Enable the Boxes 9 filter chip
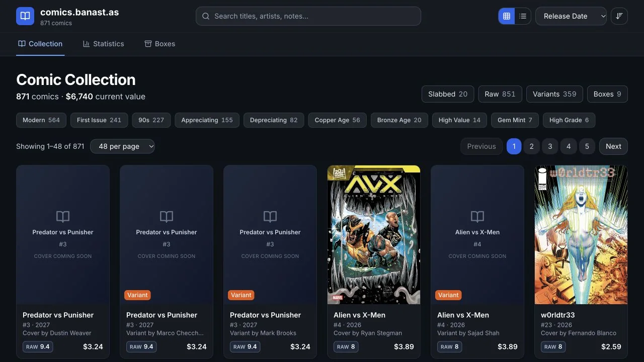 [x=607, y=94]
